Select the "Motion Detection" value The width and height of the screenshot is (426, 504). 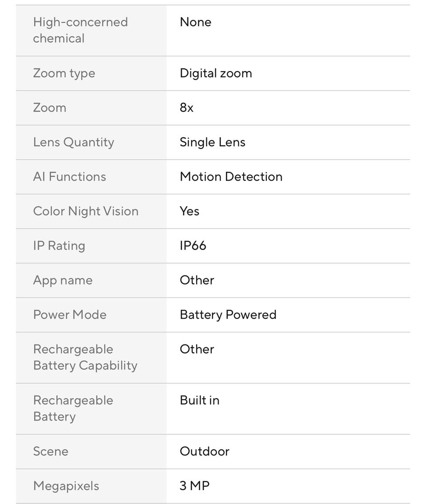(x=231, y=177)
